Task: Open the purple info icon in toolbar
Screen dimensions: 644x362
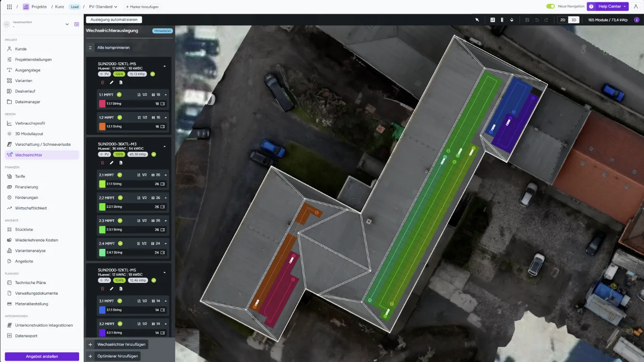Action: 637,20
